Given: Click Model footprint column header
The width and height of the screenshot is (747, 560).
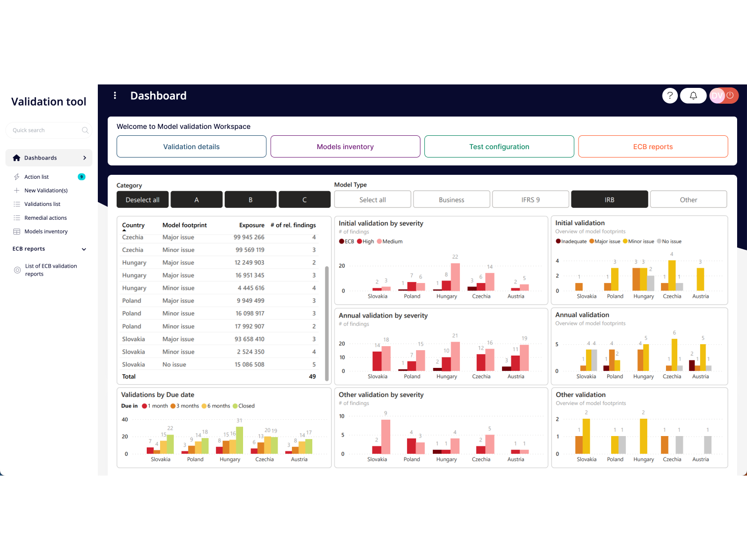Looking at the screenshot, I should (185, 225).
